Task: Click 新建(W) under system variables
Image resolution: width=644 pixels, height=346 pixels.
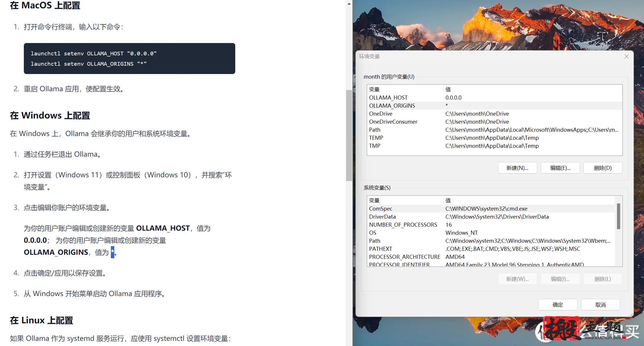Action: tap(517, 279)
